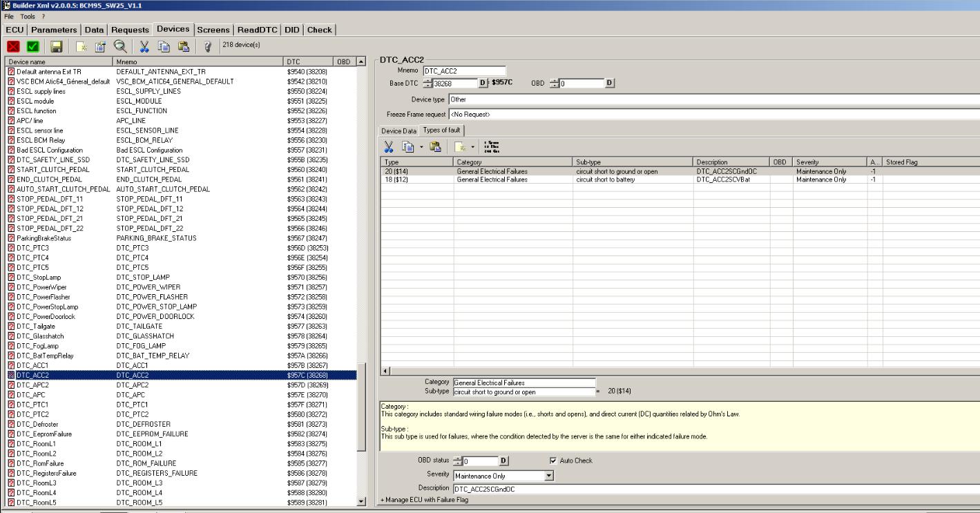980x513 pixels.
Task: Open the Severity dropdown
Action: pyautogui.click(x=549, y=476)
